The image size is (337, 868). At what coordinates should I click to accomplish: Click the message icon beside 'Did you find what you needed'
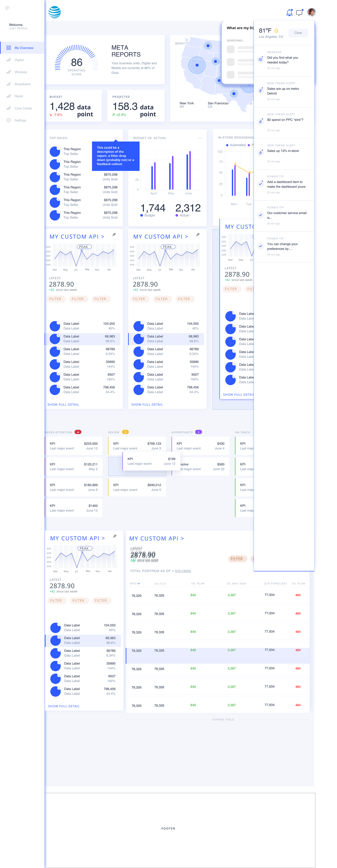(260, 60)
